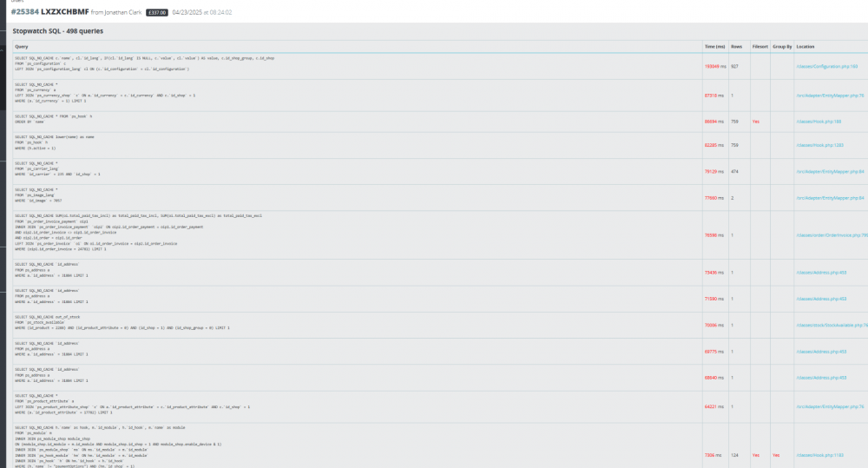Image resolution: width=868 pixels, height=468 pixels.
Task: Sort by the Filesort column header
Action: (x=760, y=47)
